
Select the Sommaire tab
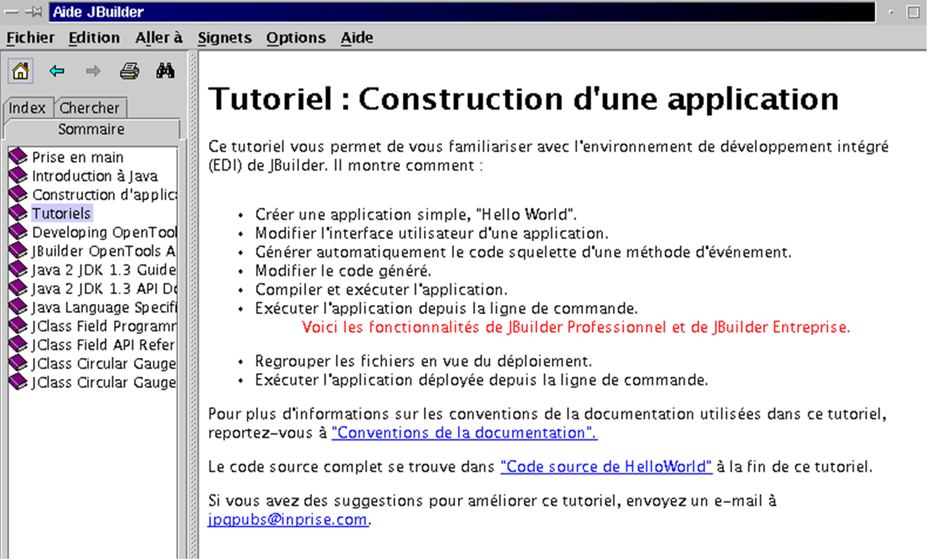click(x=92, y=129)
